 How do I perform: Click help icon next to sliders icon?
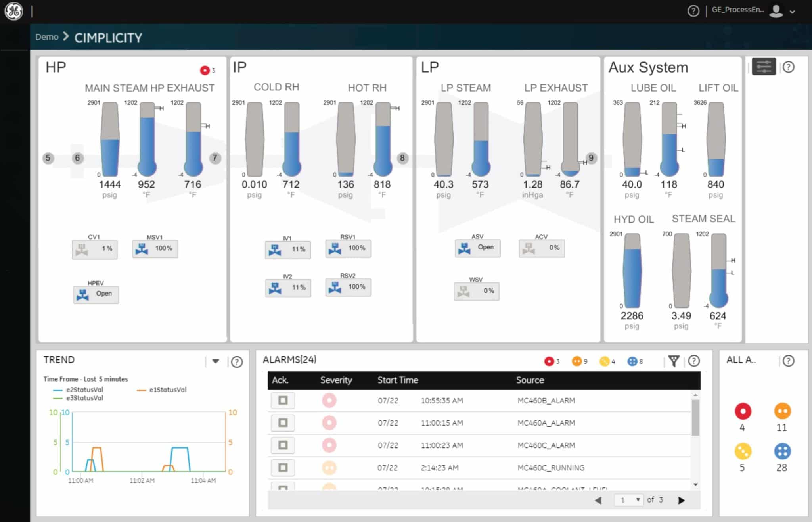pos(789,67)
